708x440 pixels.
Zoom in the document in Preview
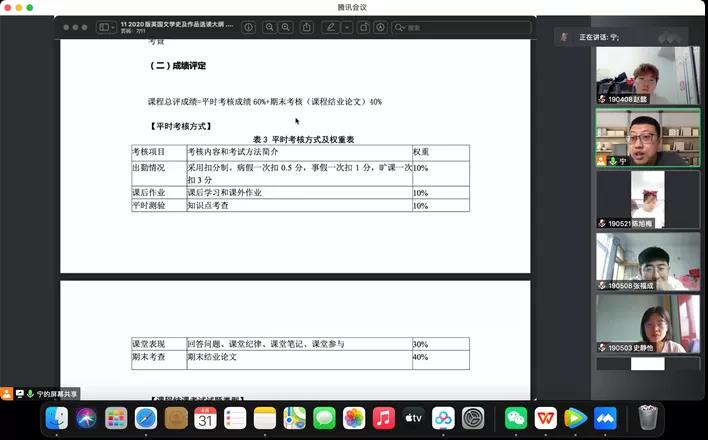click(286, 27)
